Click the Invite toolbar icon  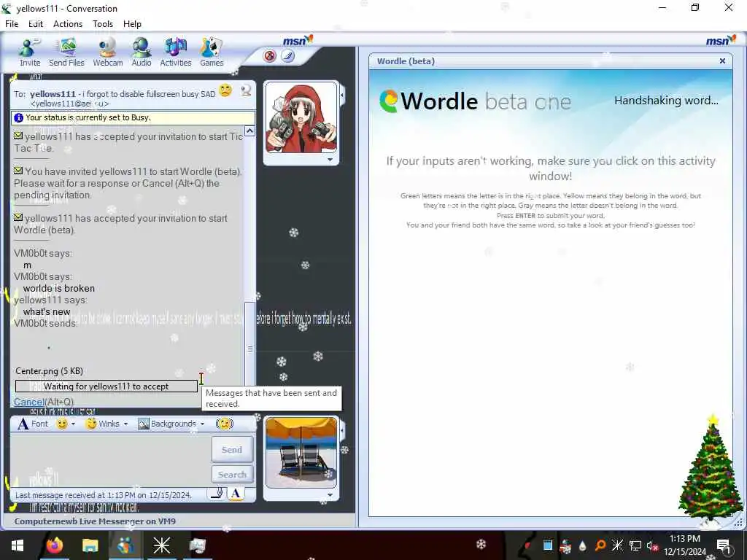tap(29, 52)
